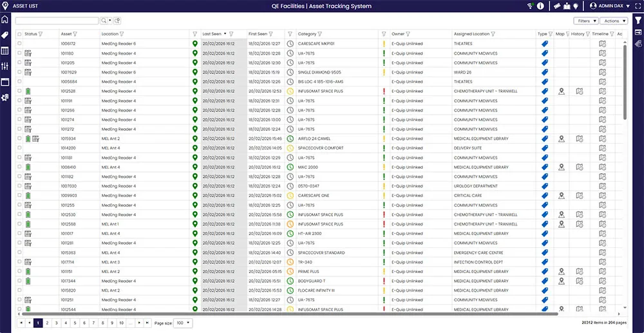Check the wireless connection status icon
The image size is (644, 333).
pos(531,6)
